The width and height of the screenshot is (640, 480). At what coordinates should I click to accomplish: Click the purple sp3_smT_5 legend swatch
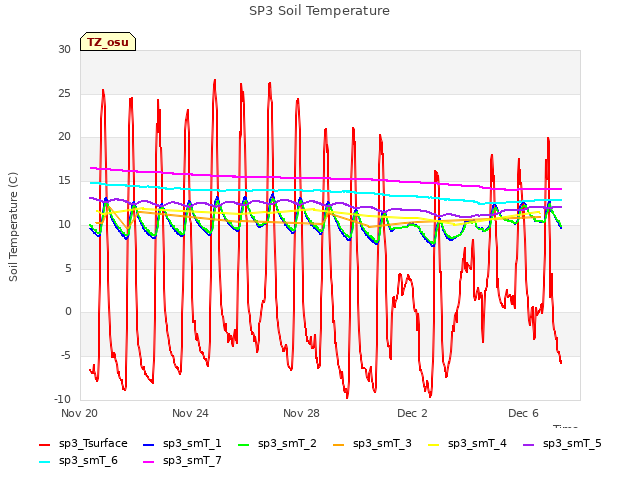click(x=529, y=444)
